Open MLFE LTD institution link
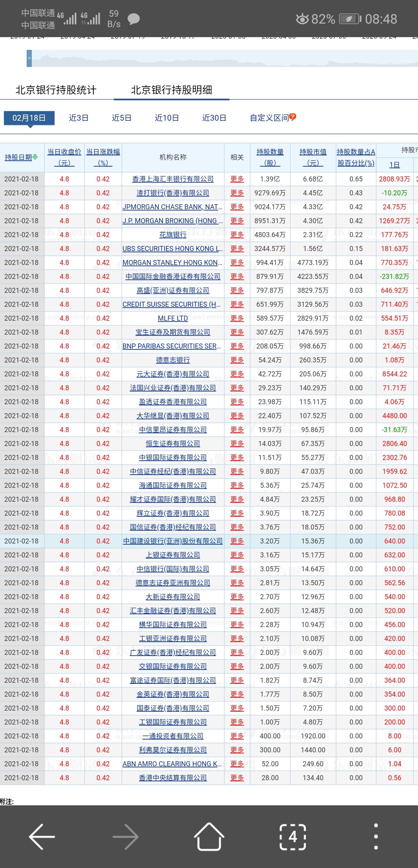This screenshot has height=868, width=418. 173,318
